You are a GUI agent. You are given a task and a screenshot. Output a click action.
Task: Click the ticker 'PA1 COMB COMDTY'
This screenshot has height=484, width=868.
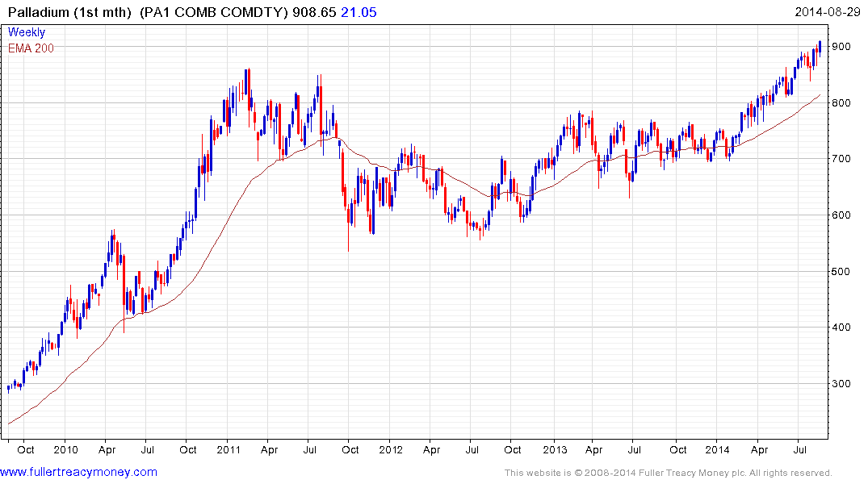214,12
